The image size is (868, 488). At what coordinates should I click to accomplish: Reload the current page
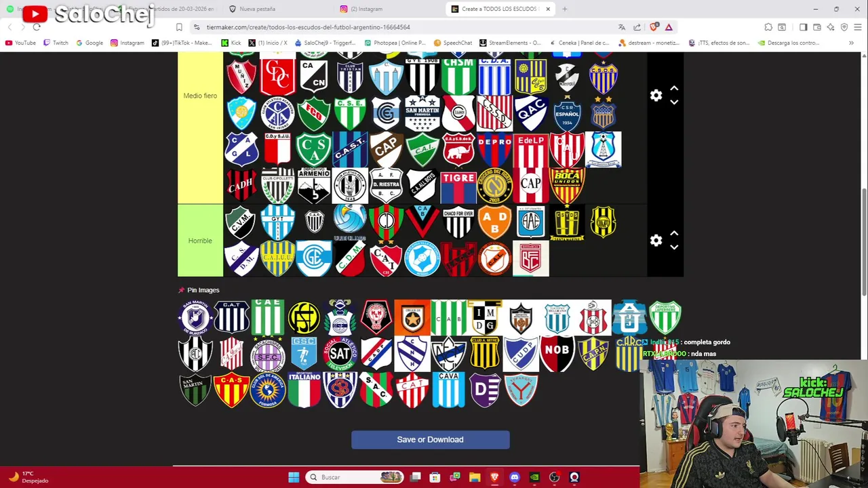[x=37, y=27]
